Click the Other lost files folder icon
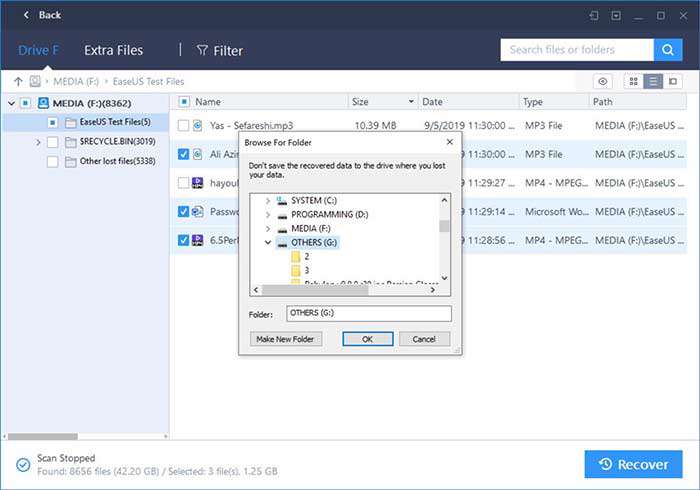The height and width of the screenshot is (490, 700). click(x=71, y=162)
